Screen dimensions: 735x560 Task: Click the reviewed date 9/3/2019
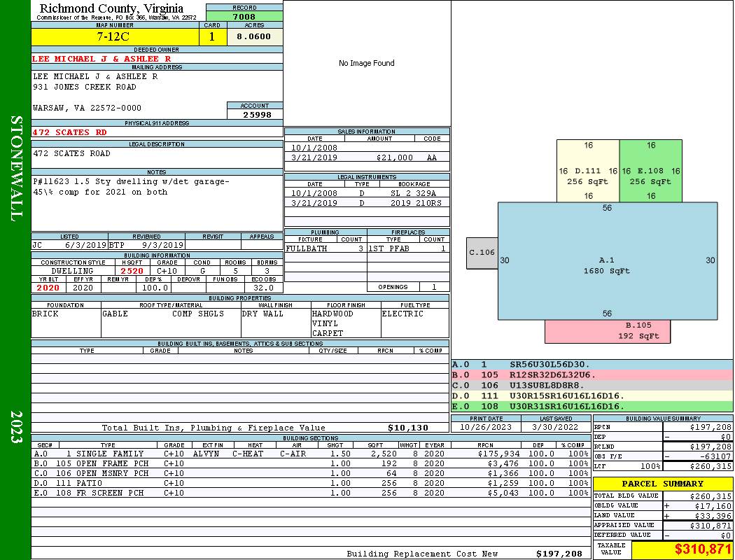tap(162, 245)
